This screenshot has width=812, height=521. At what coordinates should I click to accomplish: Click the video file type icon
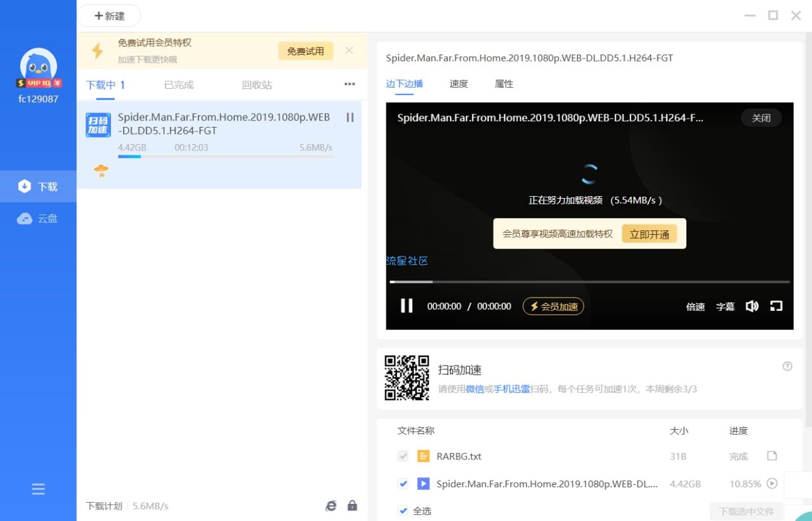423,484
